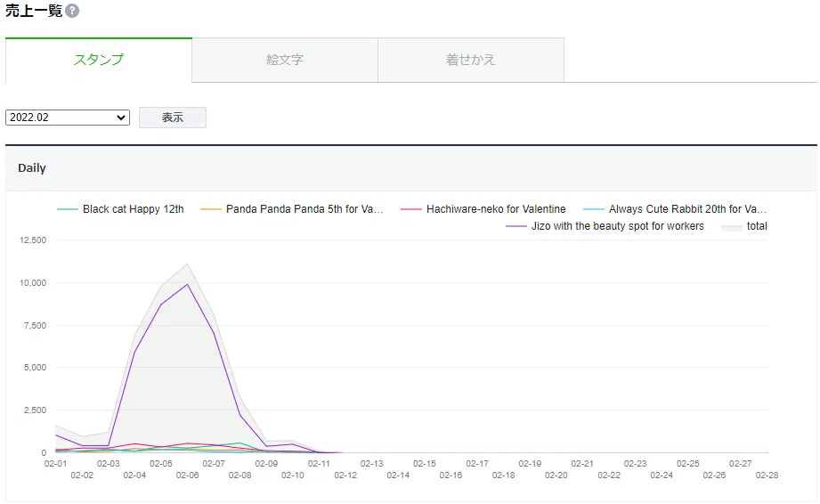Click the 02-06 label on the x-axis
Viewport: 820px width, 504px height.
[187, 476]
